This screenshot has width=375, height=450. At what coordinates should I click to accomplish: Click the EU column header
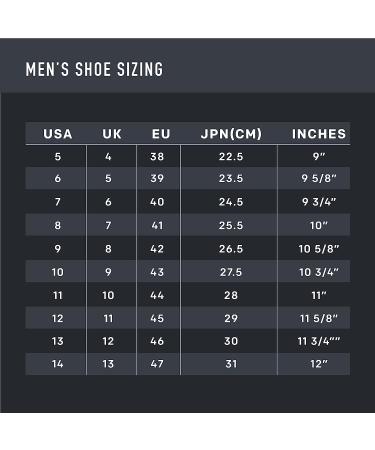[161, 134]
